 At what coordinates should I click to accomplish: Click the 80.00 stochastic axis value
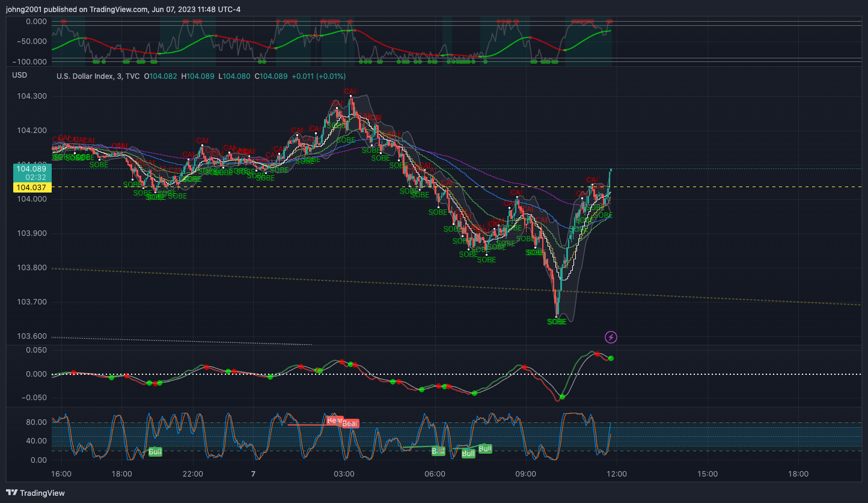pyautogui.click(x=37, y=422)
